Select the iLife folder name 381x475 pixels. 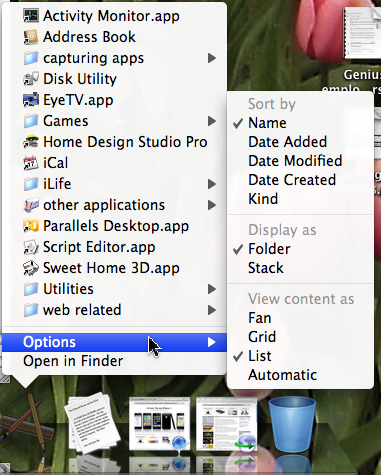57,184
